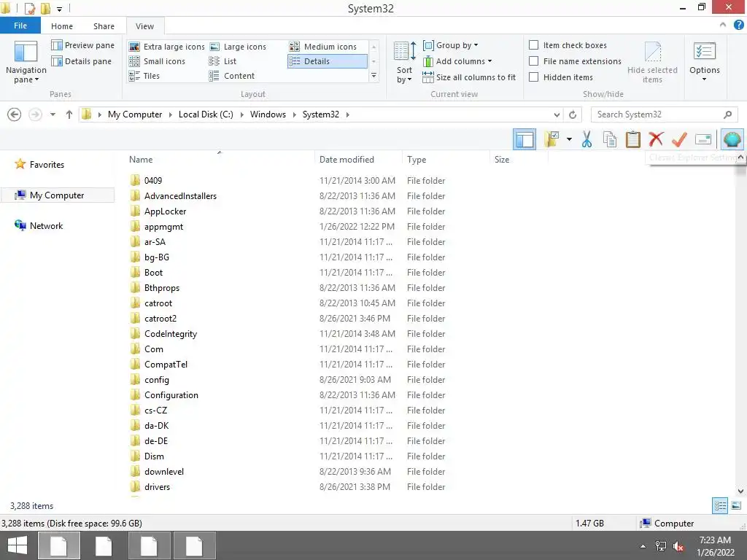Click the Search System32 input field
This screenshot has width=747, height=560.
664,114
